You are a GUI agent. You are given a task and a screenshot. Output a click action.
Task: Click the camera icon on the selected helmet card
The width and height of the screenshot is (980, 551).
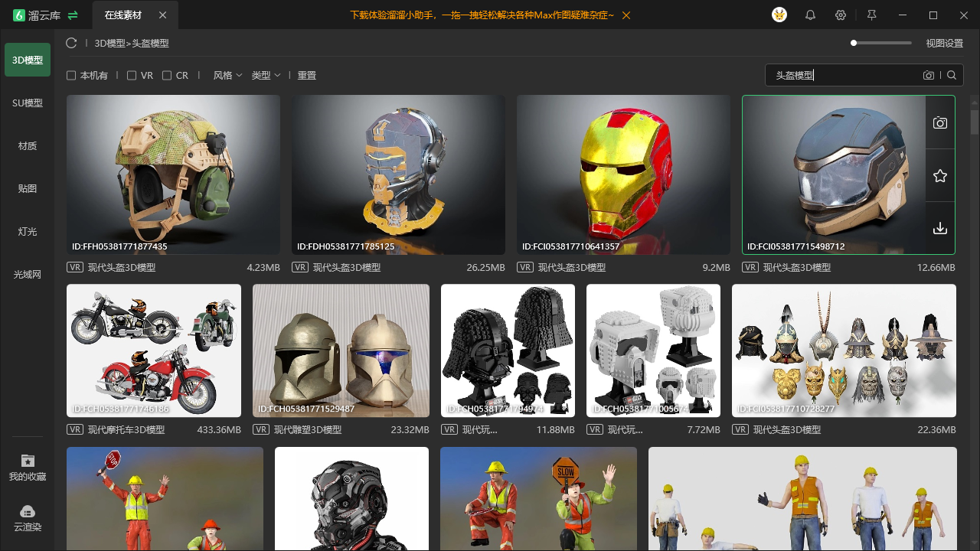pyautogui.click(x=940, y=122)
